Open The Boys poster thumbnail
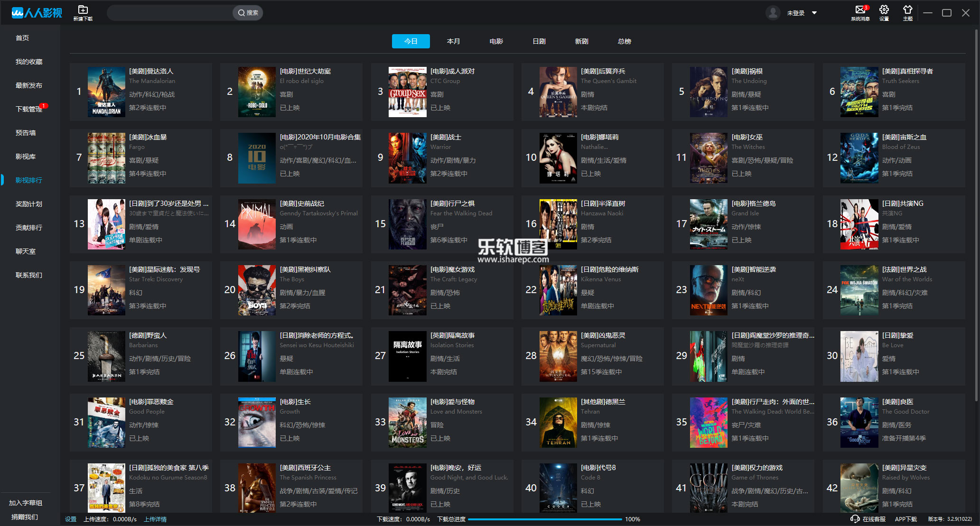 coord(257,290)
